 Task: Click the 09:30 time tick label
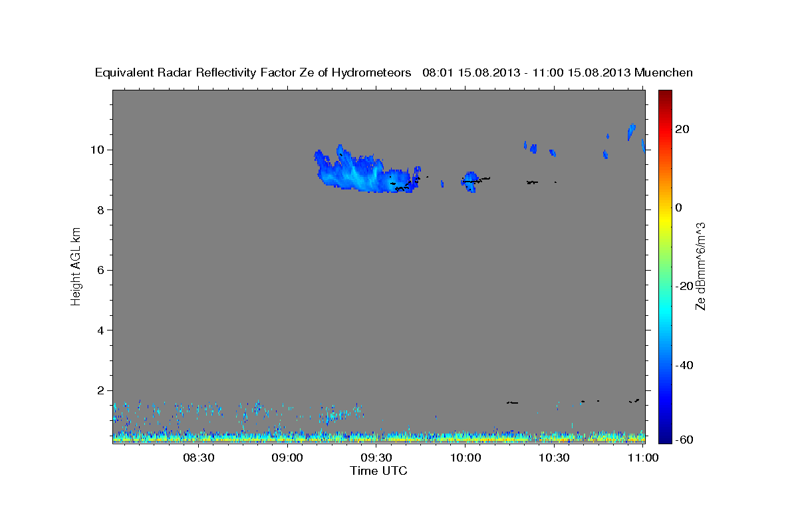pos(376,458)
